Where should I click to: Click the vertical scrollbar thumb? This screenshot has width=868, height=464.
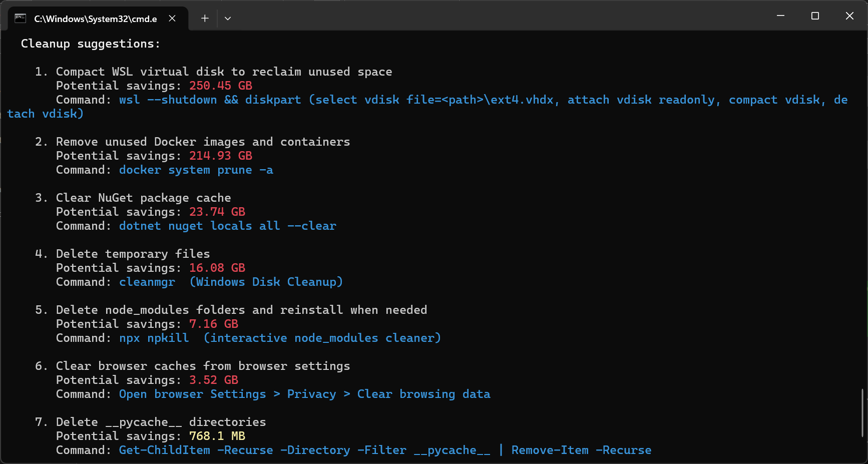point(862,413)
